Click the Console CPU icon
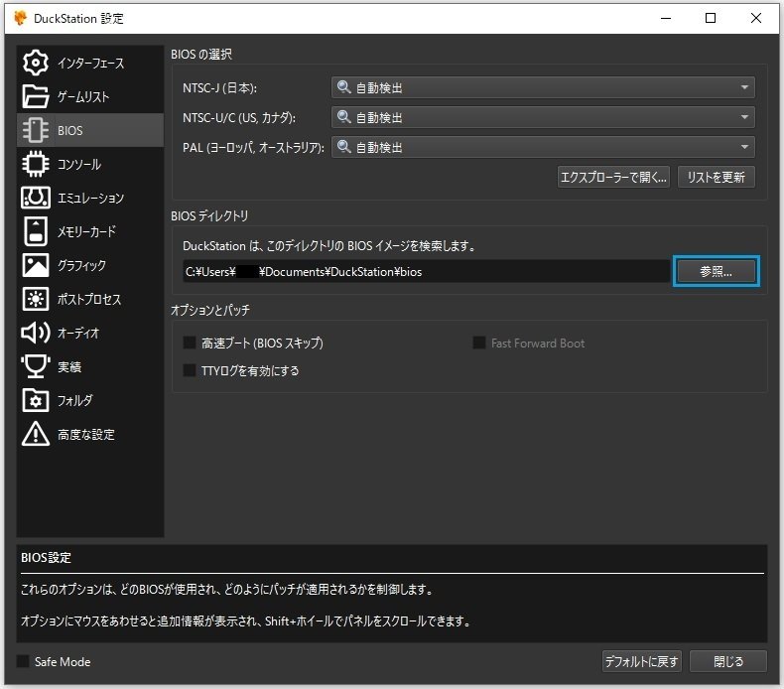The height and width of the screenshot is (689, 784). (x=36, y=164)
